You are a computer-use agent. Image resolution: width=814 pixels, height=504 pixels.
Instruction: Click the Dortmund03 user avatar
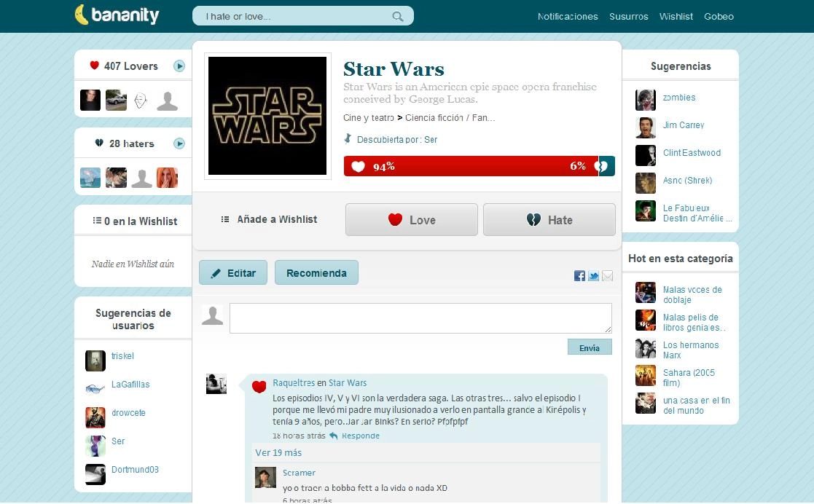click(x=95, y=474)
